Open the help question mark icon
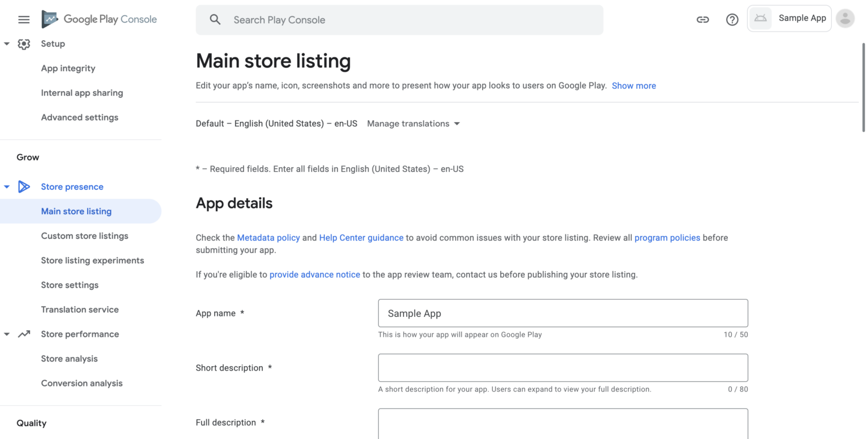Viewport: 868px width, 439px height. click(x=732, y=20)
